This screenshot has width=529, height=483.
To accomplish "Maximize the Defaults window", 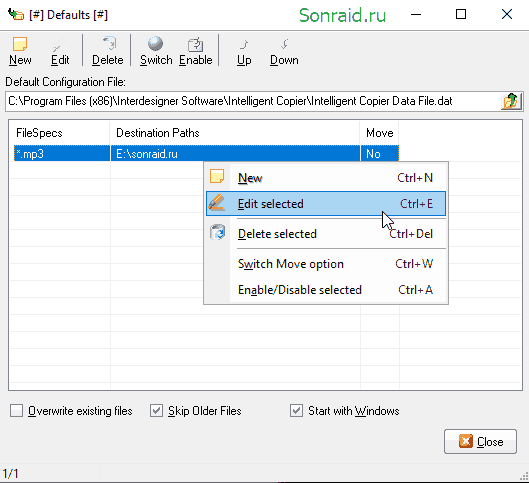I will pyautogui.click(x=461, y=15).
